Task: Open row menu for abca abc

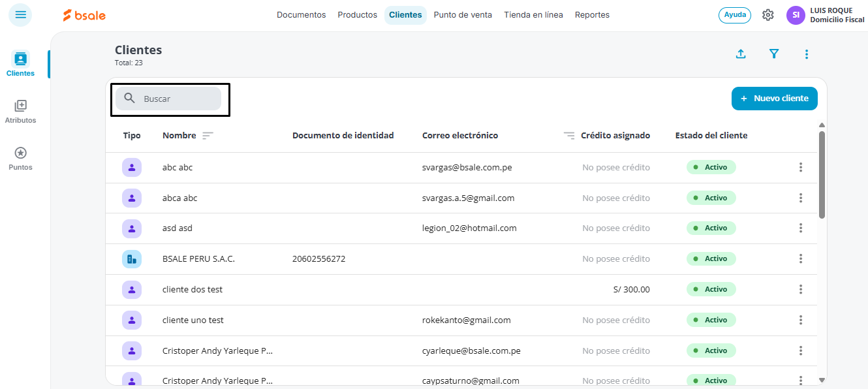Action: (801, 198)
